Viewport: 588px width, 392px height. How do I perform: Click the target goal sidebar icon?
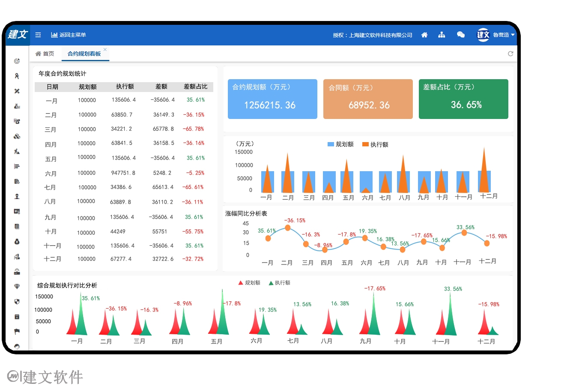click(x=17, y=61)
